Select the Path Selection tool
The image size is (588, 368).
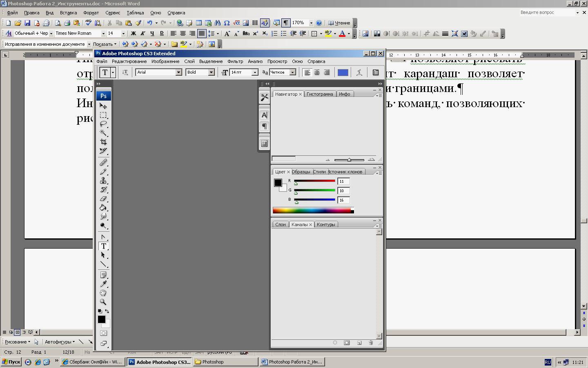103,255
